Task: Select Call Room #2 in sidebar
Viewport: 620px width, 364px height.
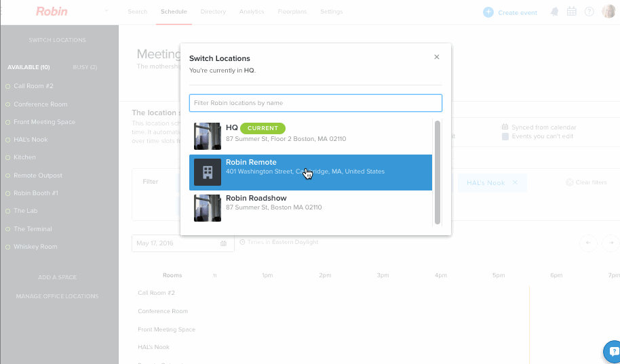Action: coord(34,86)
